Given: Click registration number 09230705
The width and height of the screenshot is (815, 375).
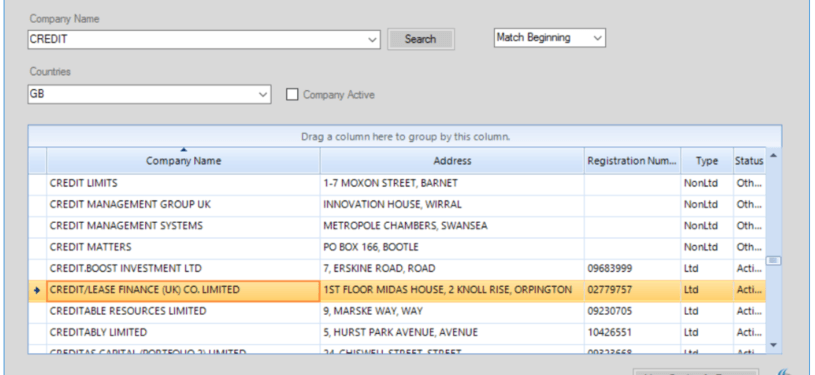Looking at the screenshot, I should (610, 311).
